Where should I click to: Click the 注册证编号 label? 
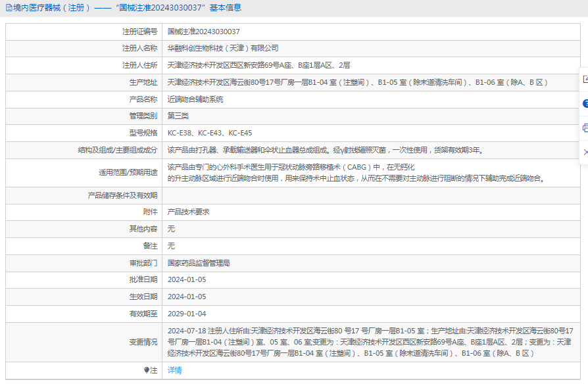click(x=140, y=32)
